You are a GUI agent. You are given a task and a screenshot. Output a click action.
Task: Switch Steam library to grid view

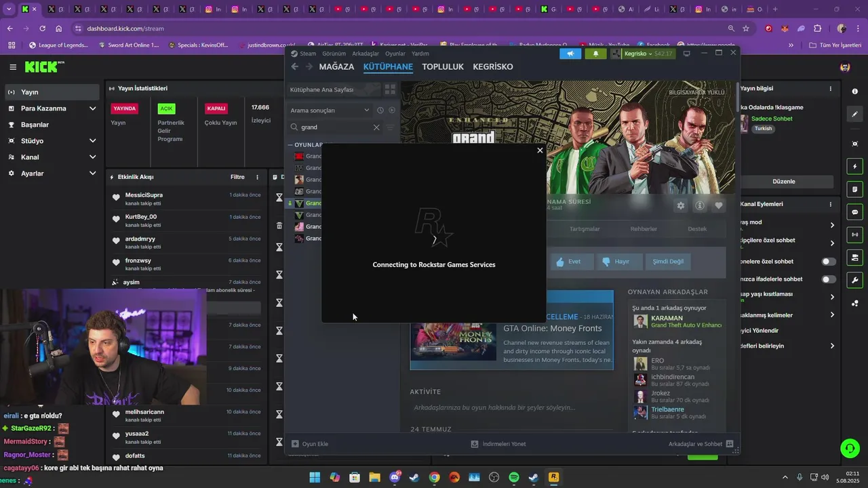click(x=390, y=89)
